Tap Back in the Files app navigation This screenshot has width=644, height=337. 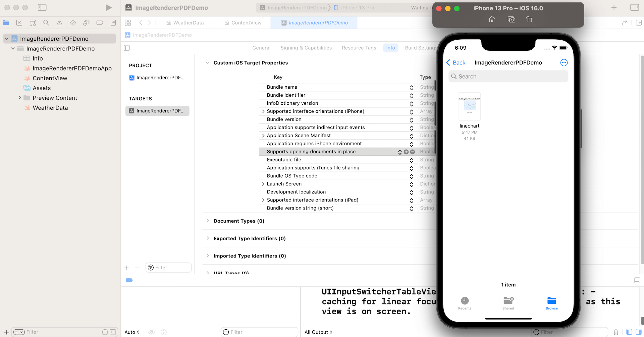(455, 62)
